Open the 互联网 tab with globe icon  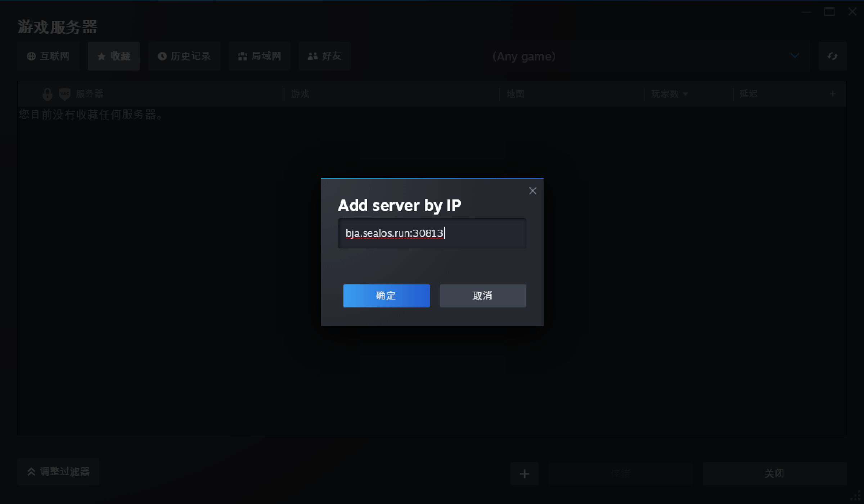48,56
